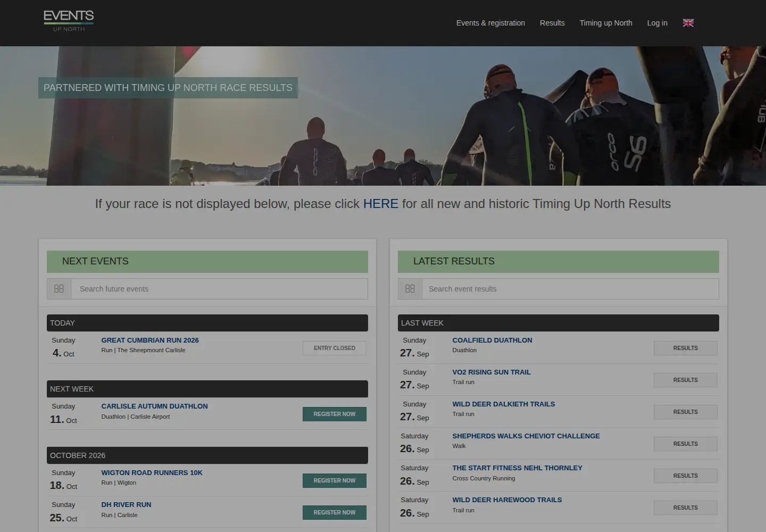The image size is (766, 532).
Task: Go to Timing up North page
Action: 606,23
